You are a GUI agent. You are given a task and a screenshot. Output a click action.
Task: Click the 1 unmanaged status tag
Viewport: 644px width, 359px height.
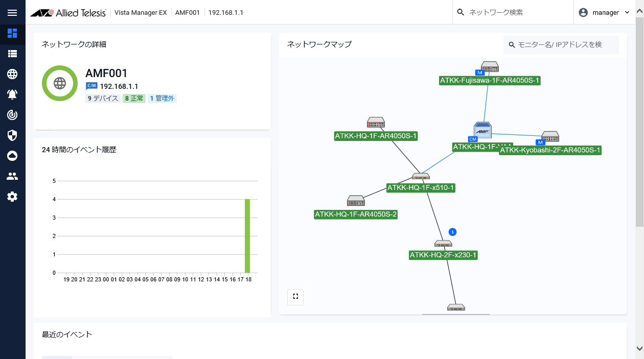[x=162, y=99]
